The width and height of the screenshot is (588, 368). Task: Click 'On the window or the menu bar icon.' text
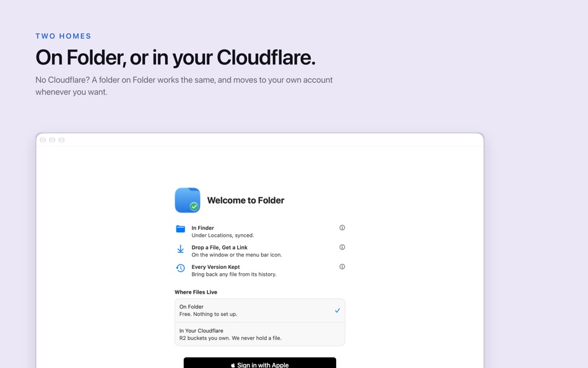236,255
